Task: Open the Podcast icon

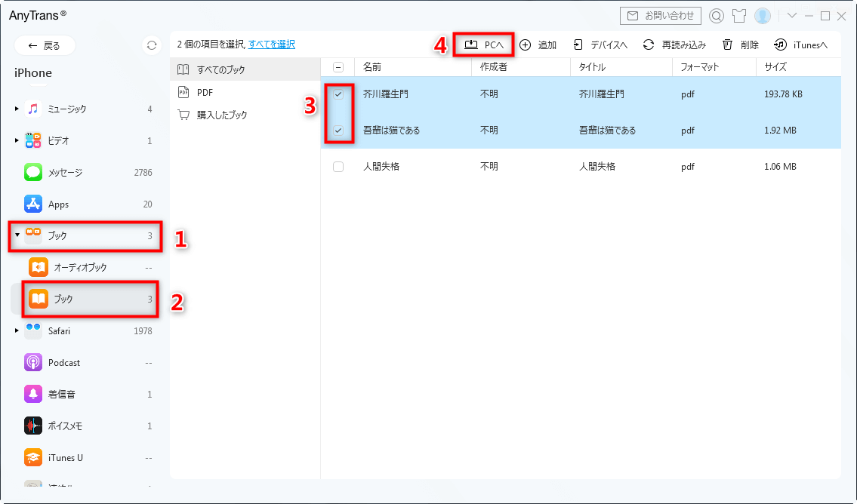Action: point(32,362)
